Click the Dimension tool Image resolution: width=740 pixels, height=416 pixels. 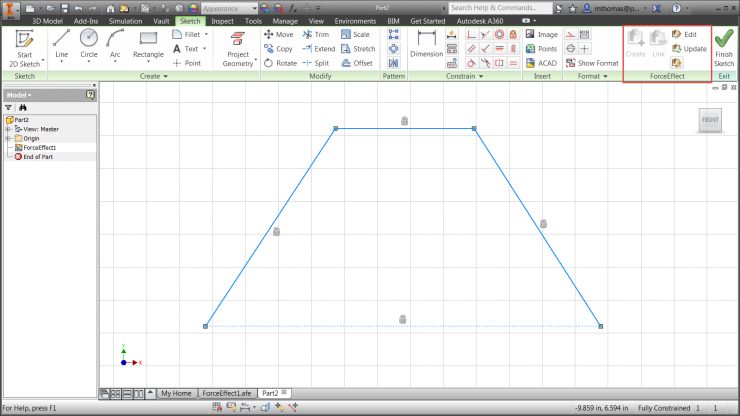427,44
